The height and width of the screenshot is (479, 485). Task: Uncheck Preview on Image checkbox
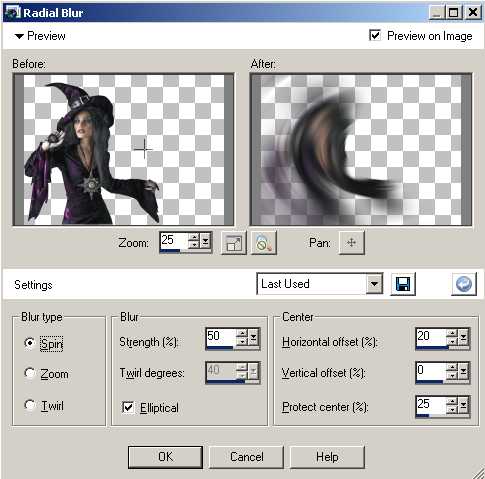coord(375,35)
